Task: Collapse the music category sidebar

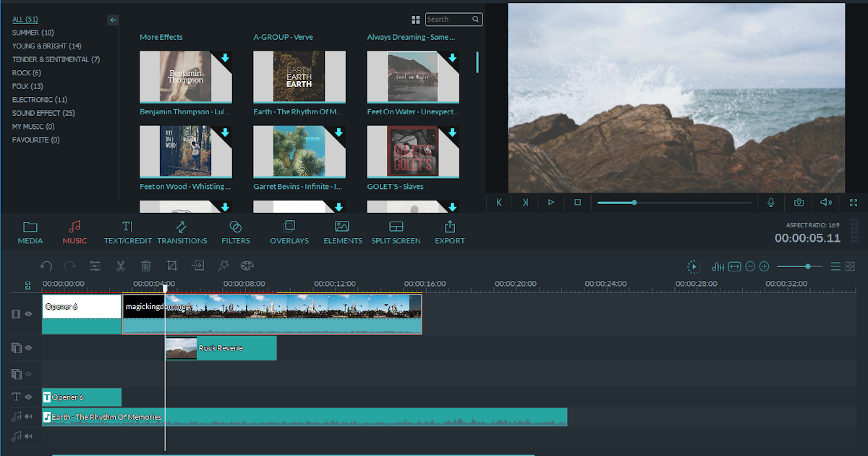Action: 113,20
